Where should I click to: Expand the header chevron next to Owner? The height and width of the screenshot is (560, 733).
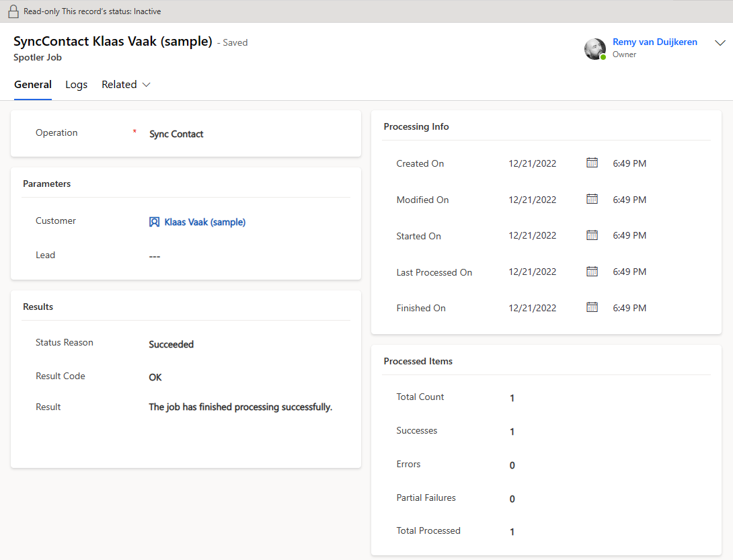720,42
